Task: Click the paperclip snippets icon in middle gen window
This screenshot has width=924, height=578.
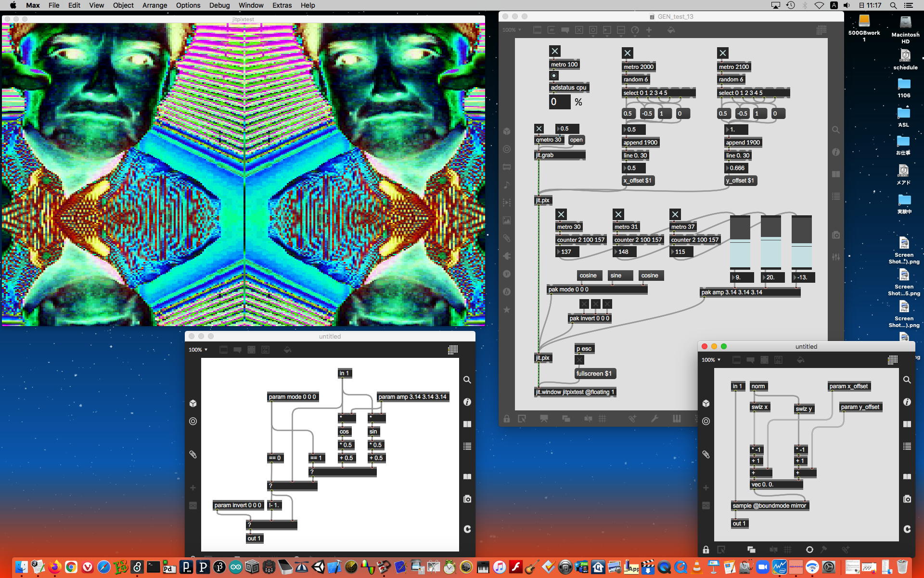Action: tap(193, 454)
